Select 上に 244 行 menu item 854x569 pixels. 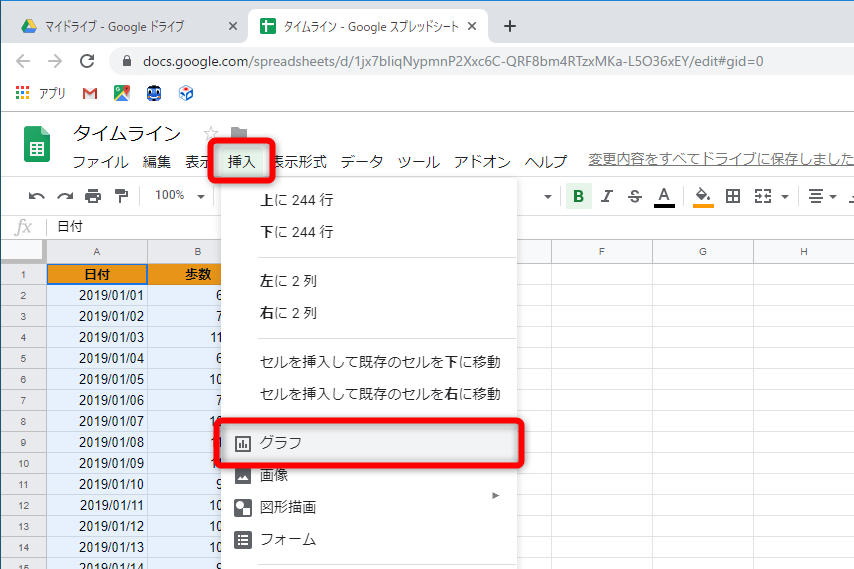point(369,200)
